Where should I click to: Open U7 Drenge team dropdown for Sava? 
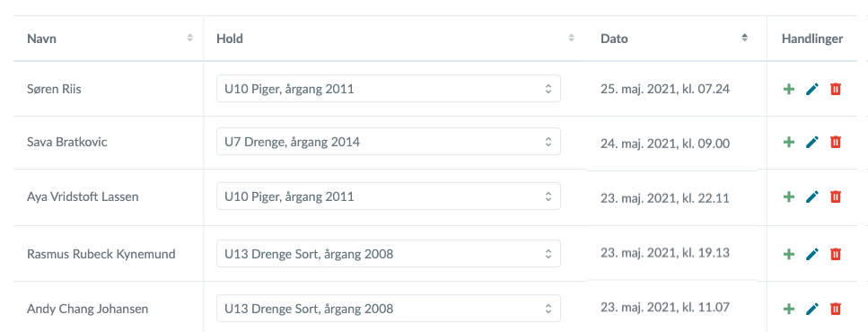tap(389, 142)
